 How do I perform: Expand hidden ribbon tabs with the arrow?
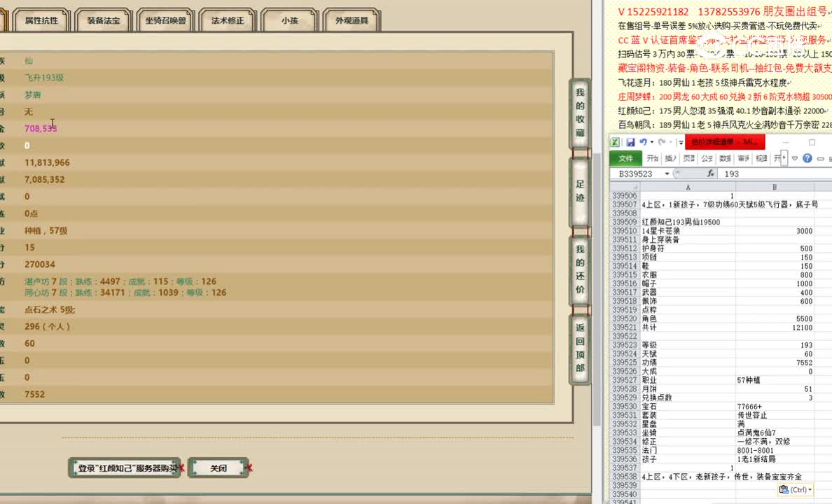784,158
